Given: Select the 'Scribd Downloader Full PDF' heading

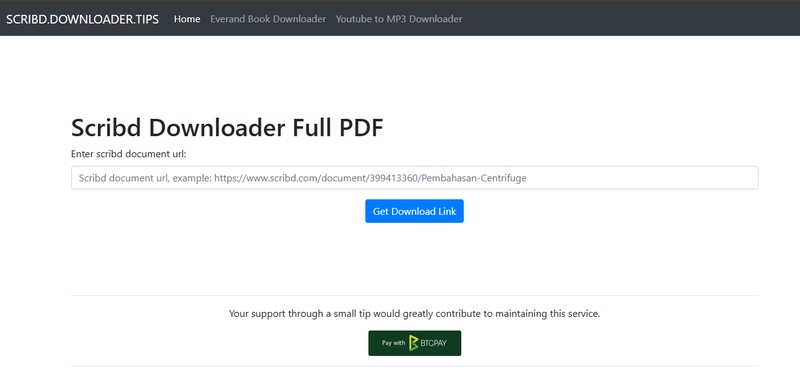Looking at the screenshot, I should pyautogui.click(x=227, y=128).
